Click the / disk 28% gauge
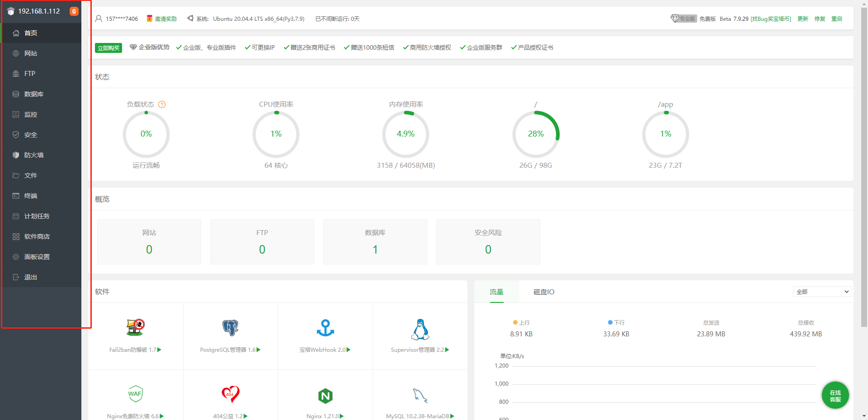The height and width of the screenshot is (420, 868). pos(536,134)
